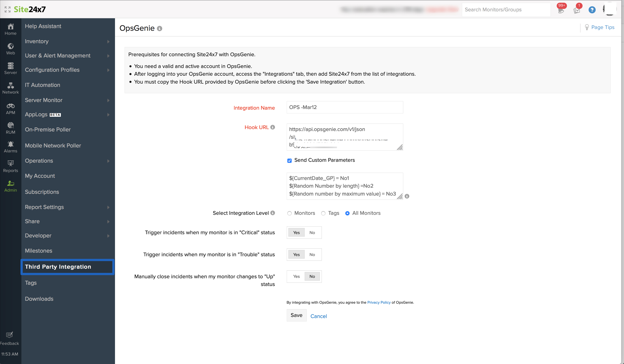
Task: Uncheck Send Custom Parameters checkbox
Action: [289, 161]
